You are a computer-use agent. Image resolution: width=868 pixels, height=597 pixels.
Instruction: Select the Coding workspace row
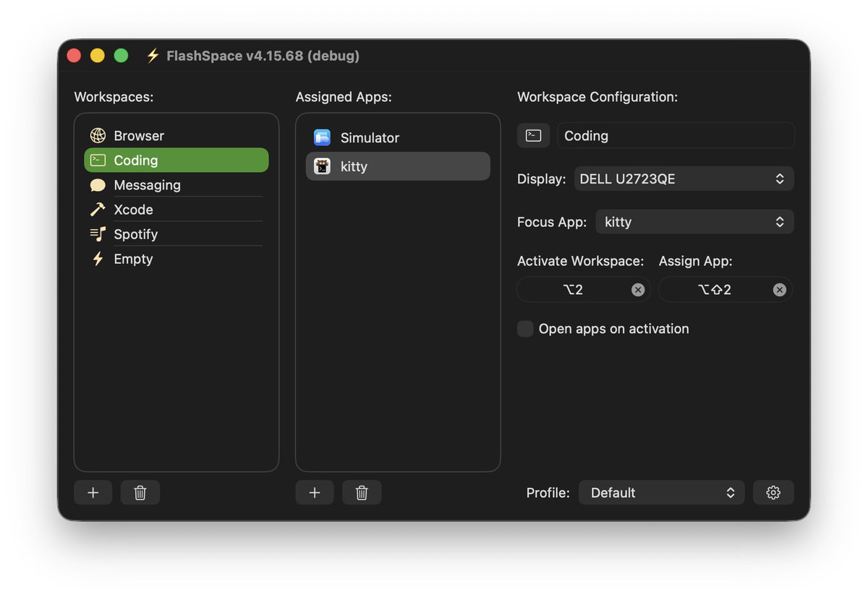[x=176, y=160]
